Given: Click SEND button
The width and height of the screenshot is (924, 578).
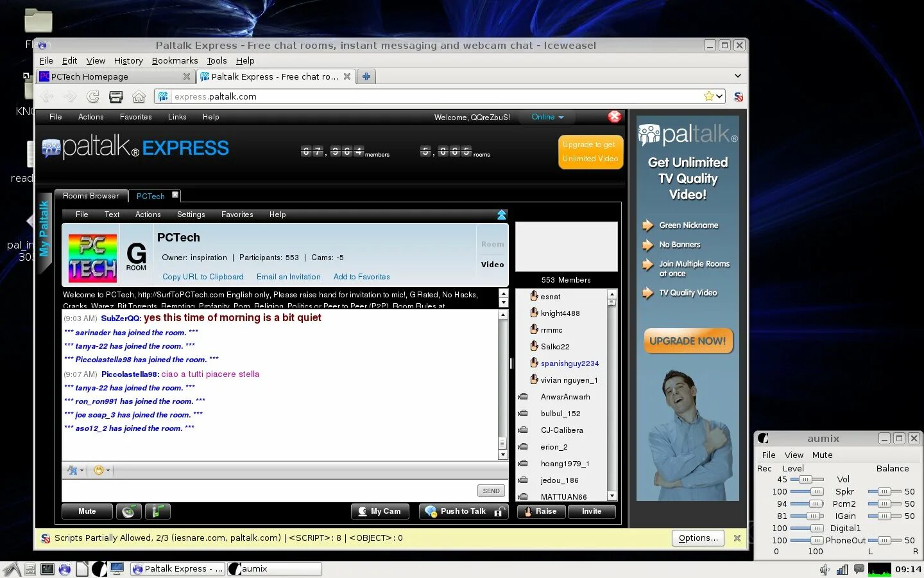Looking at the screenshot, I should pyautogui.click(x=491, y=491).
